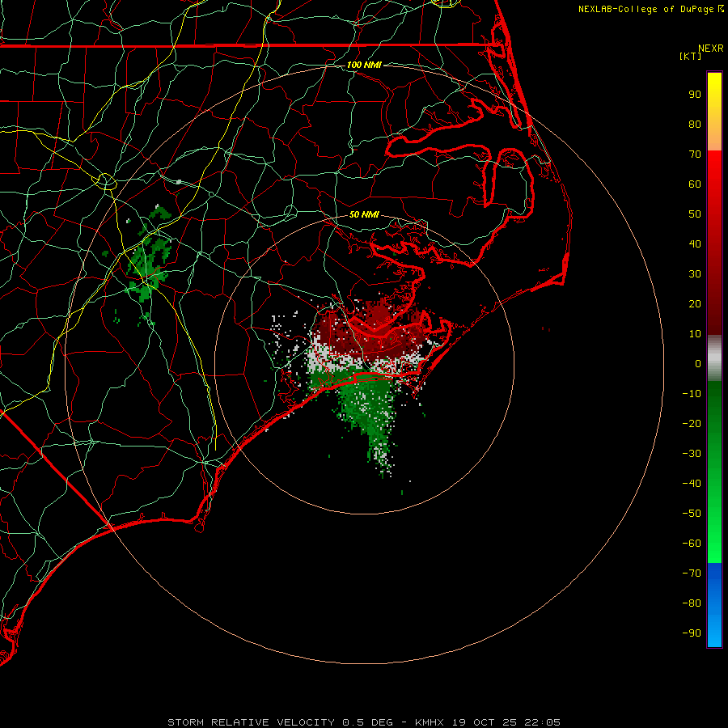Click the "-20" scale label
Image resolution: width=728 pixels, height=728 pixels.
click(x=692, y=424)
